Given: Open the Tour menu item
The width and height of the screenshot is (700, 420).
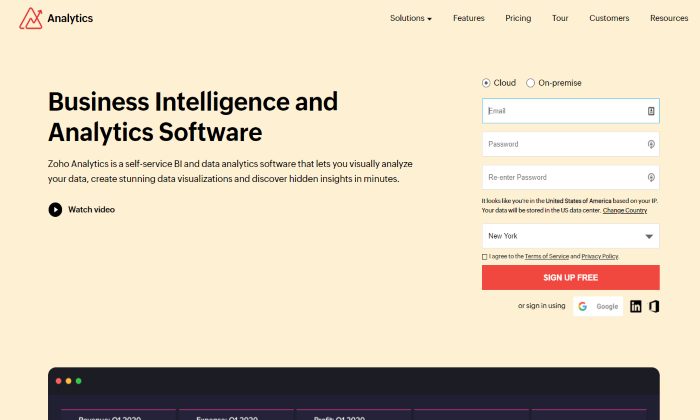Looking at the screenshot, I should [x=560, y=18].
